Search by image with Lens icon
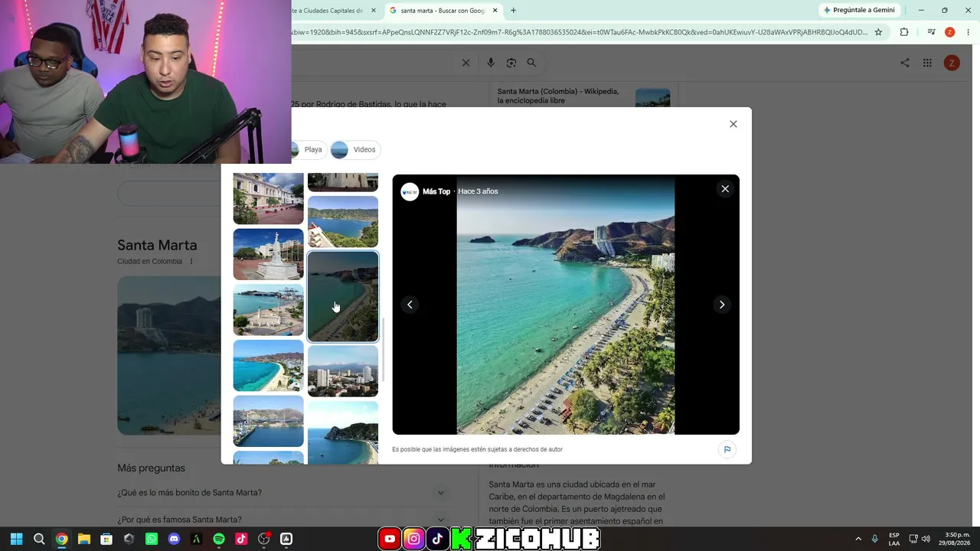 (x=511, y=63)
